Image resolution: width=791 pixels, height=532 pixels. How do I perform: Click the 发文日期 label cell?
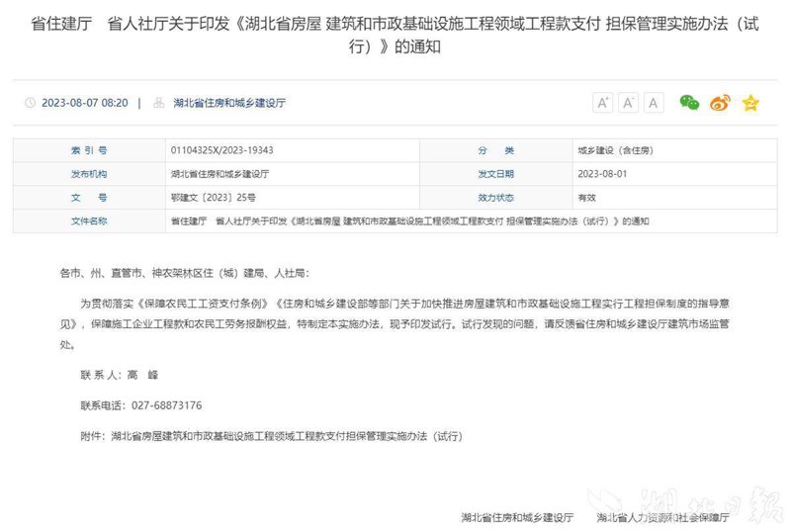pyautogui.click(x=496, y=174)
